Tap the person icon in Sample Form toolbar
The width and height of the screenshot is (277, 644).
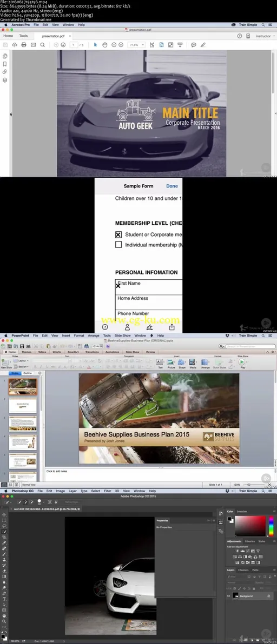coord(127,327)
